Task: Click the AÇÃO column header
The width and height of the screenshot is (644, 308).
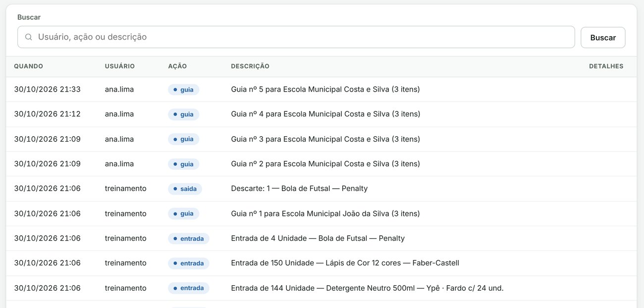Action: tap(177, 66)
